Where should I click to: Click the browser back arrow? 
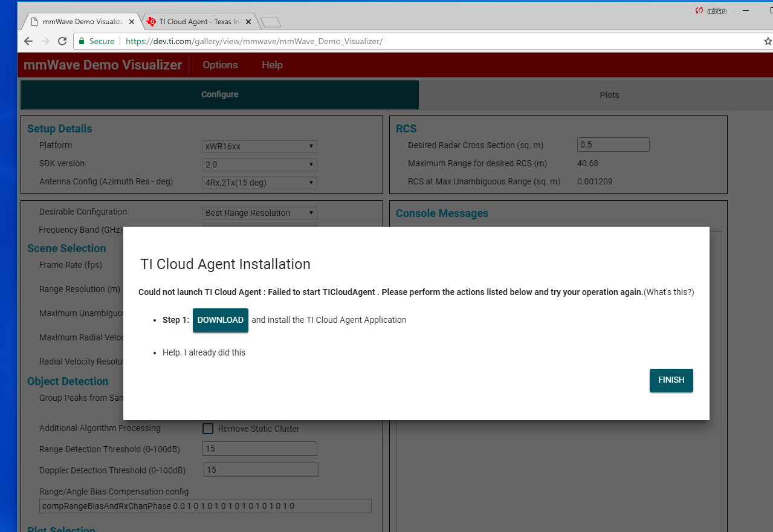point(28,41)
